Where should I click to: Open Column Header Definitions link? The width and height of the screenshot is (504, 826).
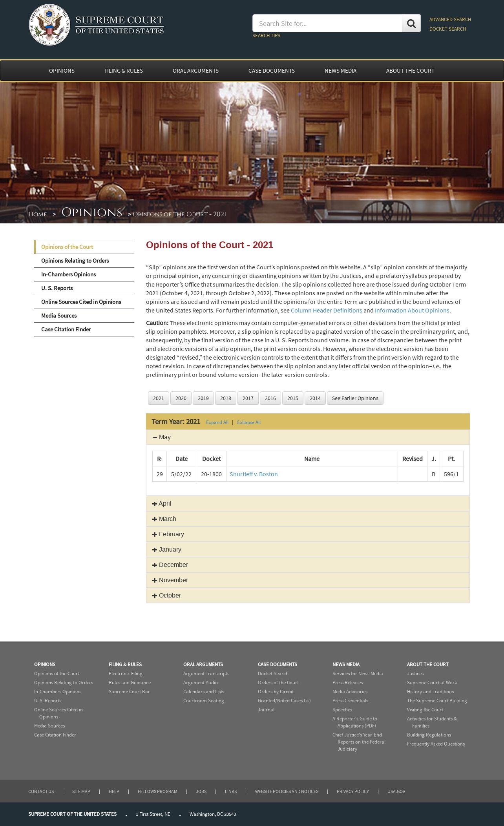[326, 310]
